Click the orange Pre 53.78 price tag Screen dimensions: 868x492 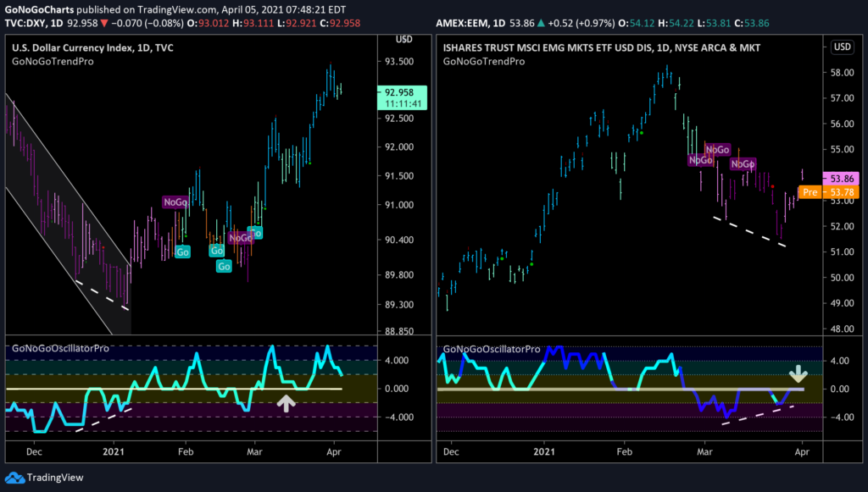(828, 192)
